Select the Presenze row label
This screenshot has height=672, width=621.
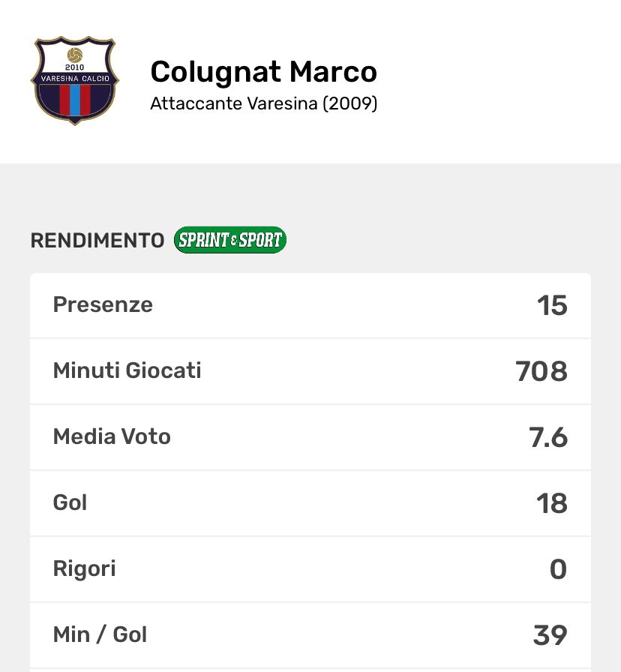[103, 304]
